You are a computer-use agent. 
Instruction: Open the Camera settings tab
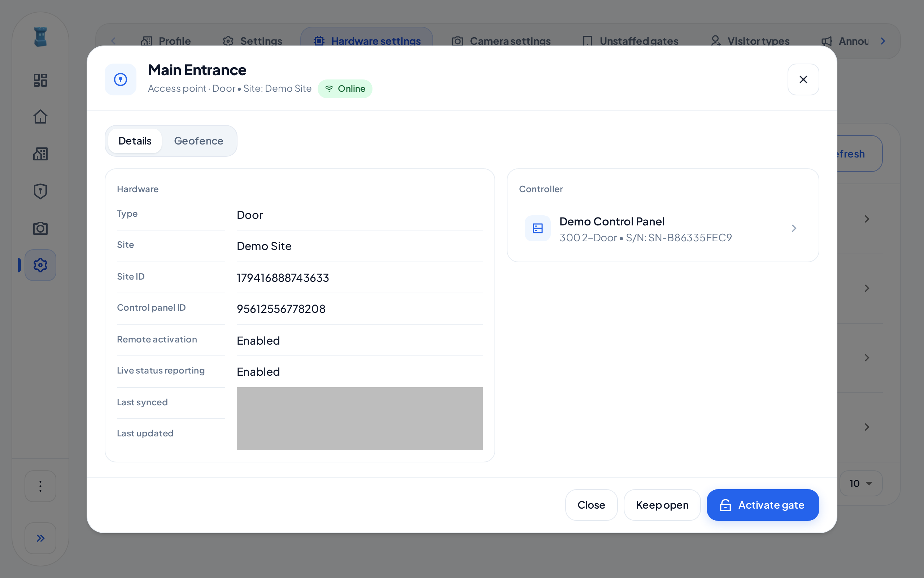501,41
